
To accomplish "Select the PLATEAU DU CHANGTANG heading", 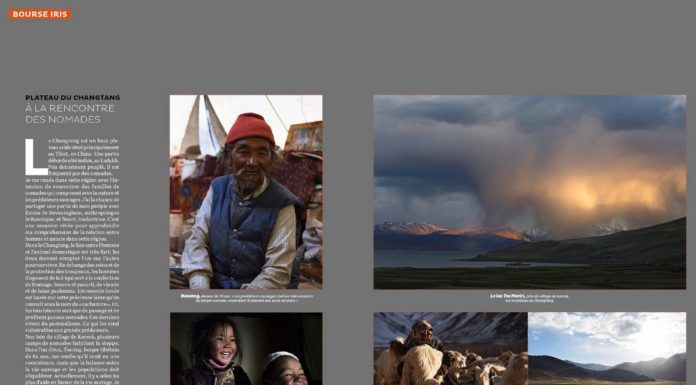I will [72, 97].
